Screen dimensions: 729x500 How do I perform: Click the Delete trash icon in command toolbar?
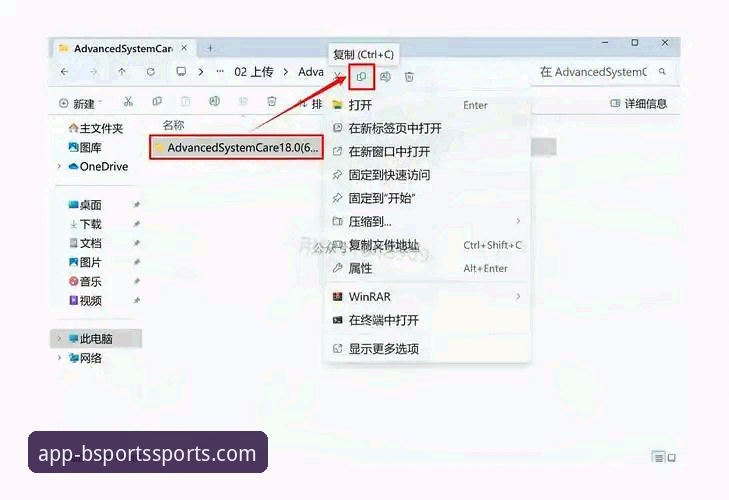click(272, 101)
